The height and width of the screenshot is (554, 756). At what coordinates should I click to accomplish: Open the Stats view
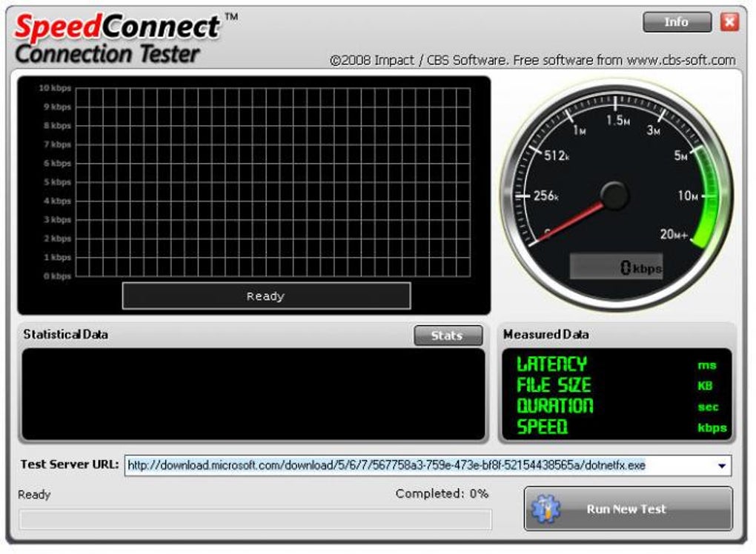coord(448,336)
